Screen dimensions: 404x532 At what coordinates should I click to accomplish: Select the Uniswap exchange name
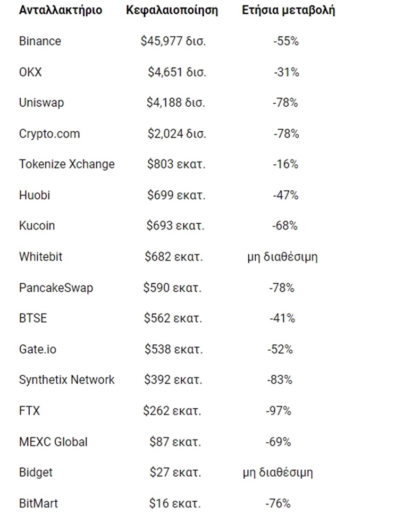pos(41,103)
